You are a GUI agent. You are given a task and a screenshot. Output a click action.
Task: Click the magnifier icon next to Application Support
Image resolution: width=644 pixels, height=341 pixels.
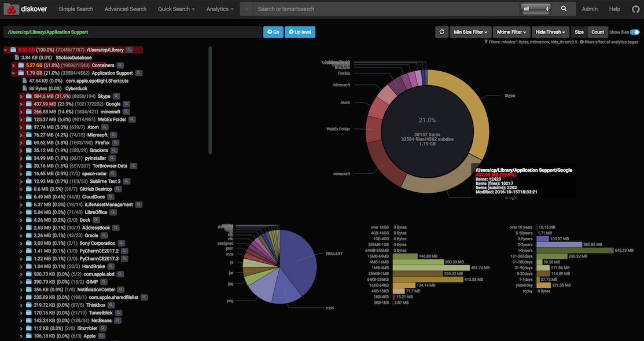pos(139,73)
